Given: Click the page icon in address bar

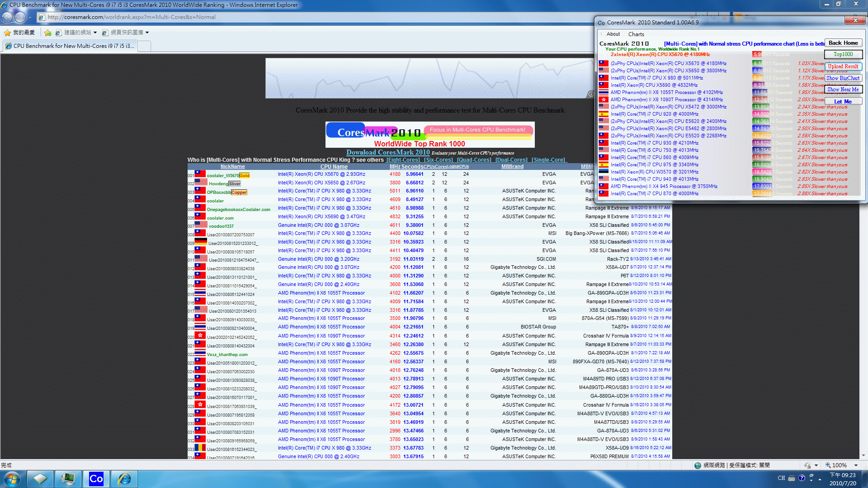Looking at the screenshot, I should [42, 17].
